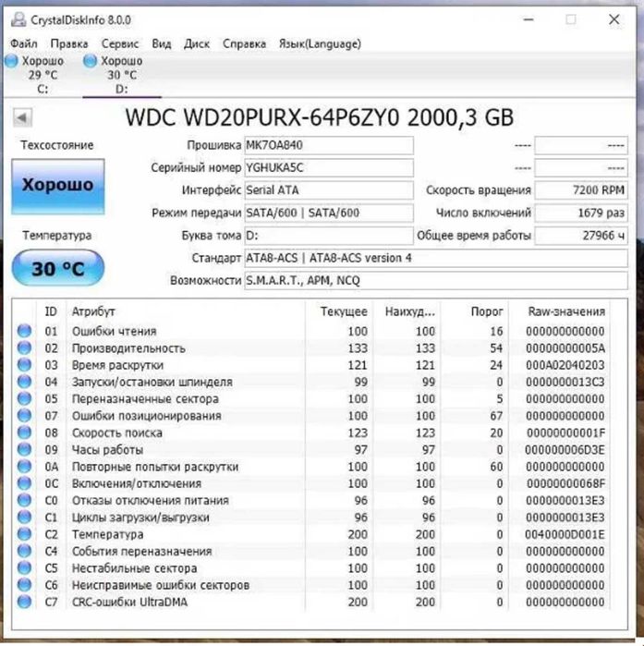Click status icon of Неисправимые ошибки секторов row
Screen dimensions: 644x646
[x=24, y=585]
